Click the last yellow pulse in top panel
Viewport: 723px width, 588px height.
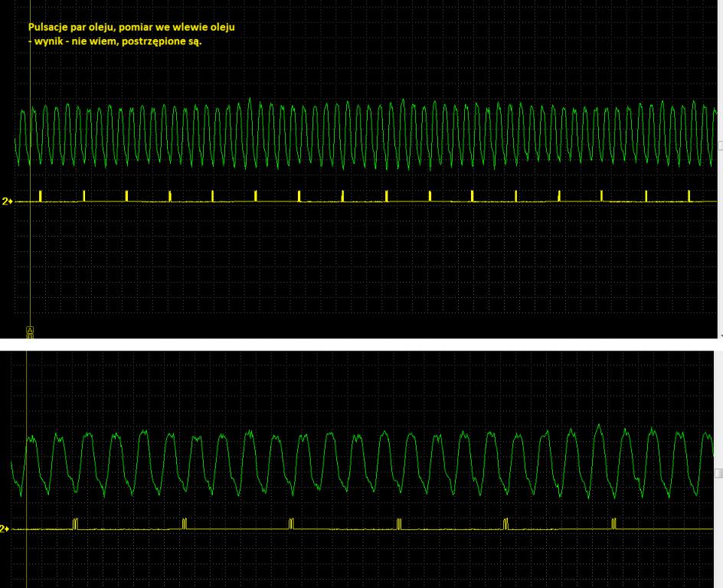[689, 195]
